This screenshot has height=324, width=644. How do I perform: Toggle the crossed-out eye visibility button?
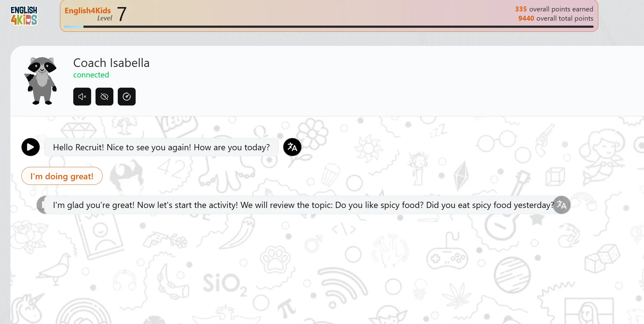point(104,97)
